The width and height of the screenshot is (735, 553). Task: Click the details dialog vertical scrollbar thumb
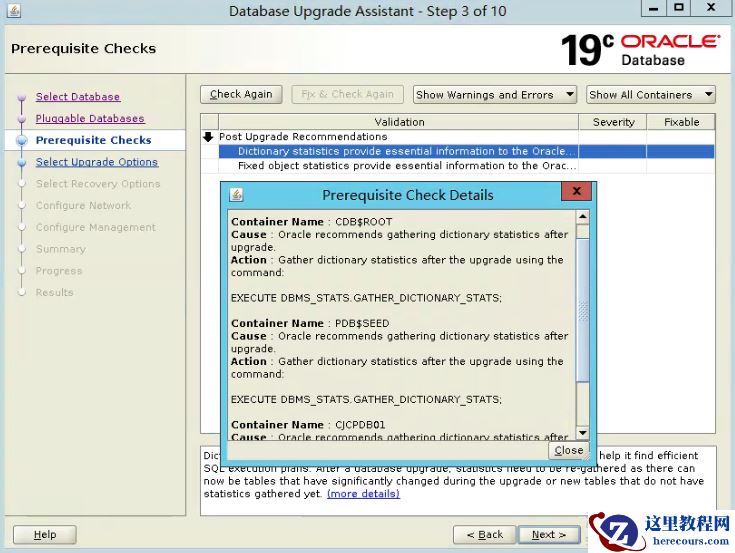[582, 310]
